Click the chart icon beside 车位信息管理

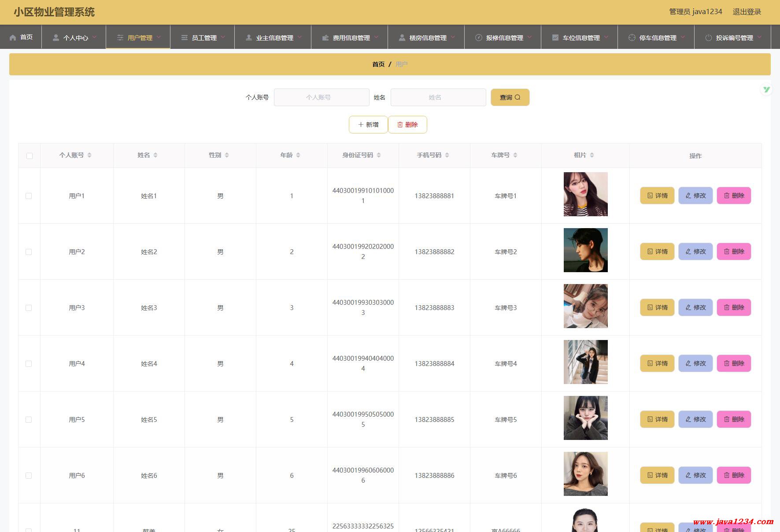coord(555,37)
